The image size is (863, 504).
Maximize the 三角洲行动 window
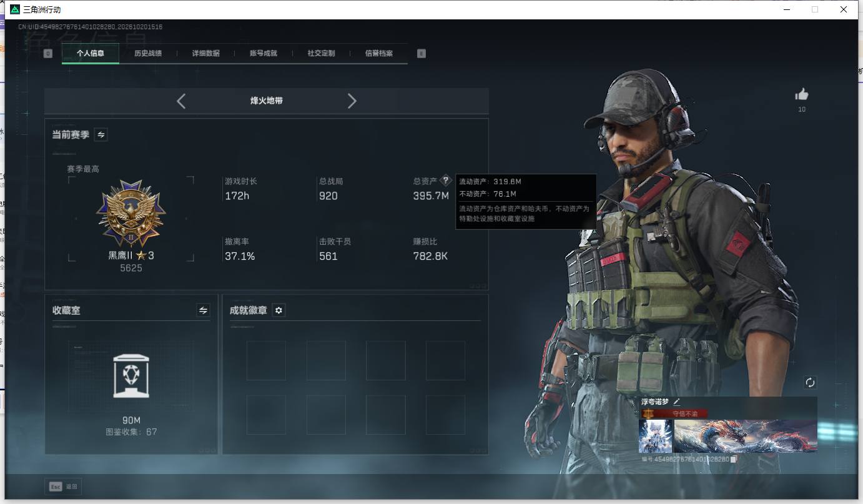pyautogui.click(x=815, y=9)
